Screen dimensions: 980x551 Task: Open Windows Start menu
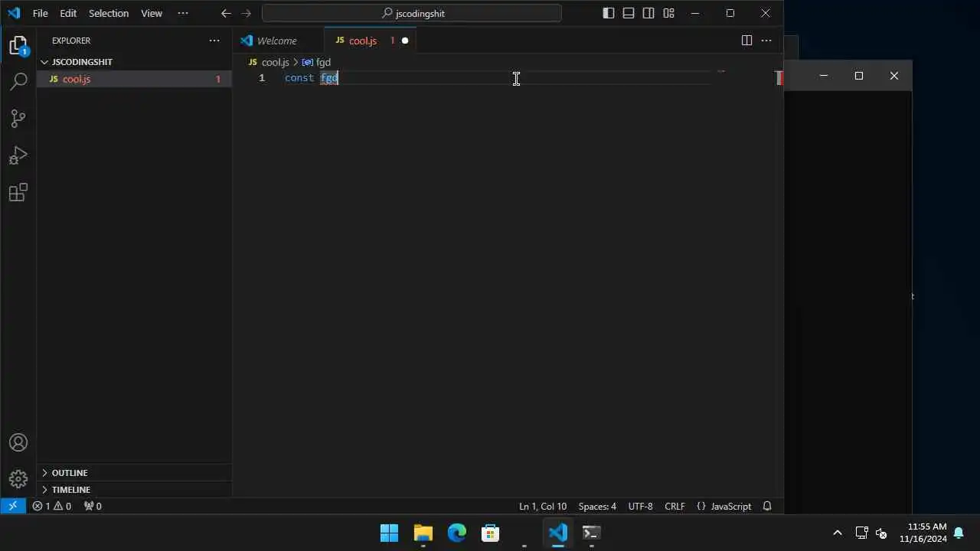(x=389, y=533)
